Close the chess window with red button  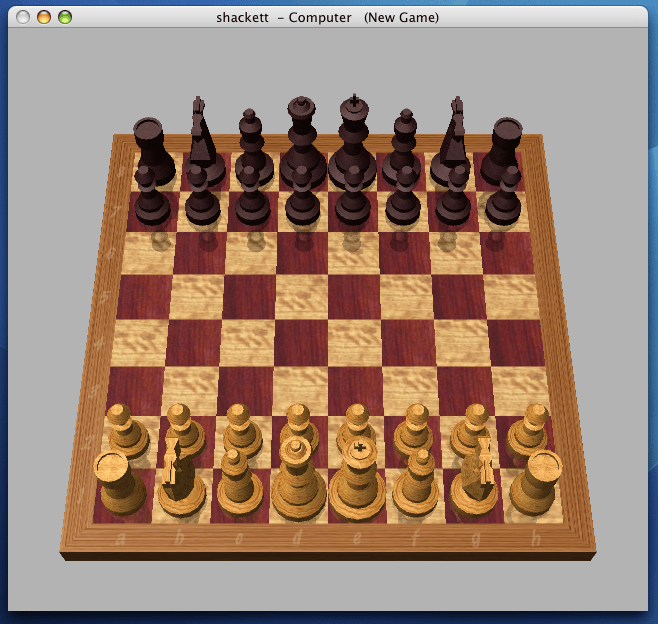[x=23, y=17]
